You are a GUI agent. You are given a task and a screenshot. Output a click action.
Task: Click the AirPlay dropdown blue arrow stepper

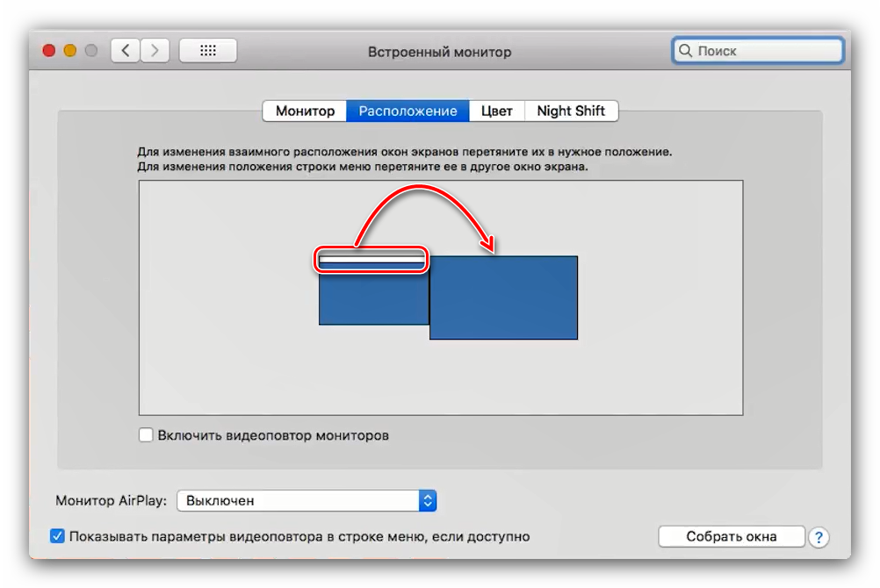click(428, 500)
